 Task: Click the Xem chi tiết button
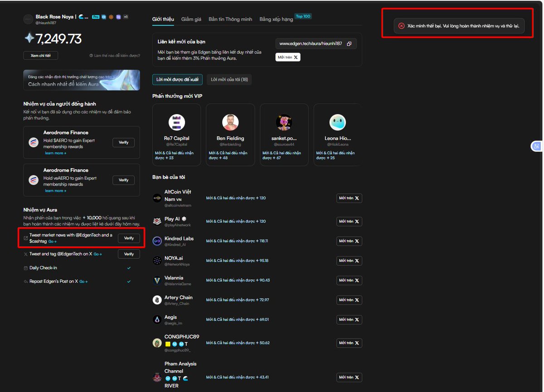[x=41, y=56]
